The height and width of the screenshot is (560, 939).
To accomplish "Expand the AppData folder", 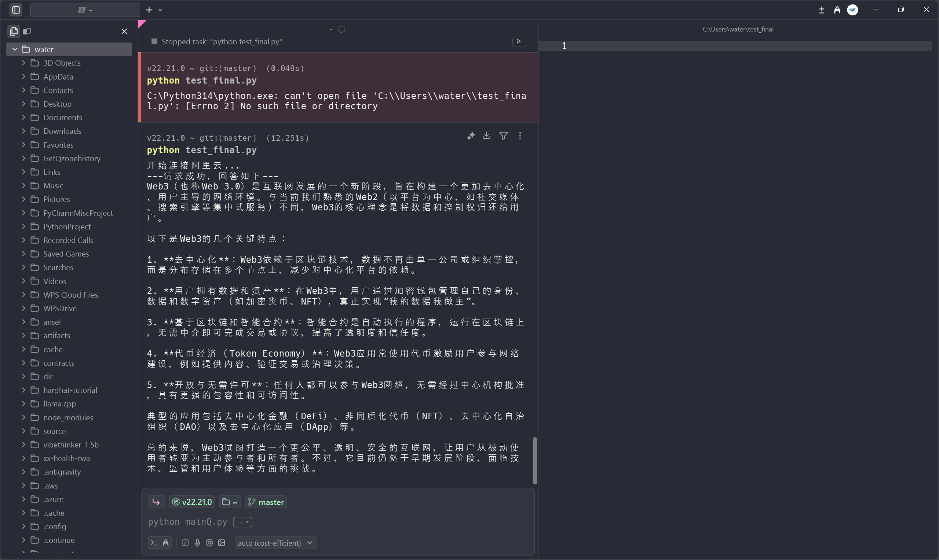I will 23,76.
